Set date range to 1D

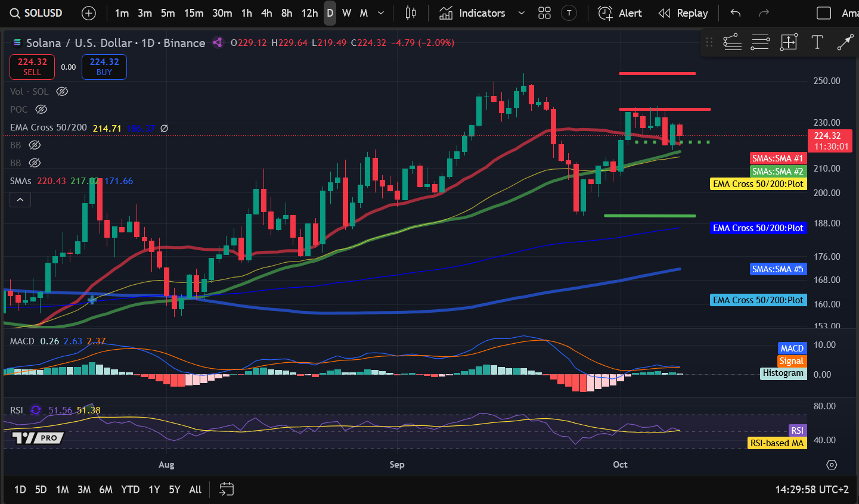tap(20, 490)
